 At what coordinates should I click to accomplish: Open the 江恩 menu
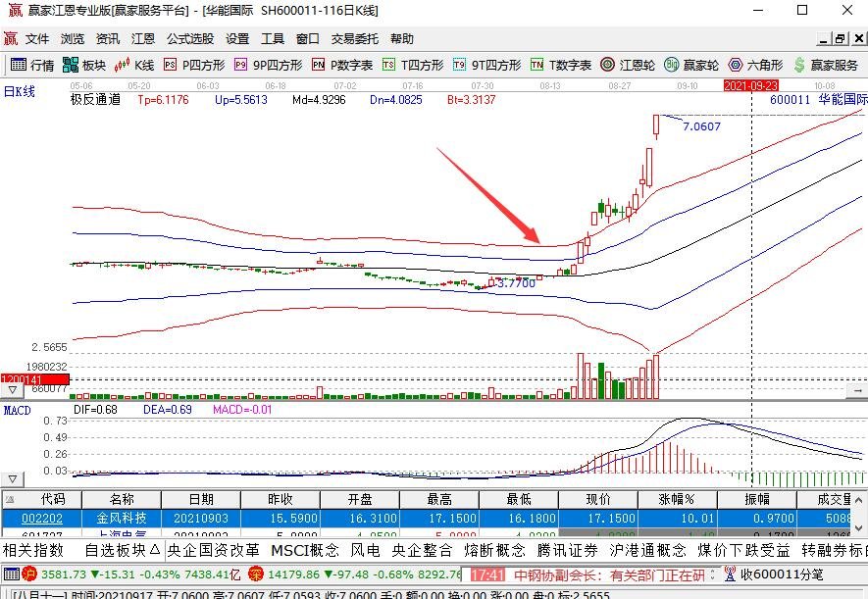pyautogui.click(x=143, y=38)
